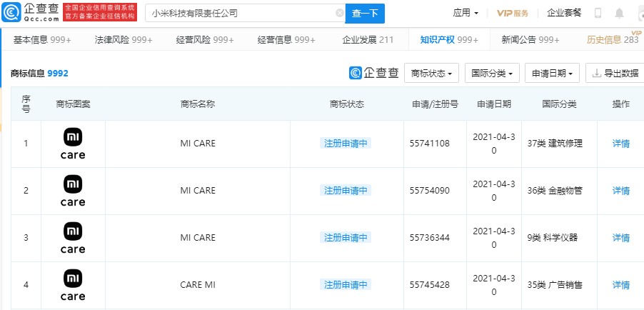This screenshot has width=644, height=310.
Task: Expand the 国际分类 filter dropdown
Action: (492, 73)
